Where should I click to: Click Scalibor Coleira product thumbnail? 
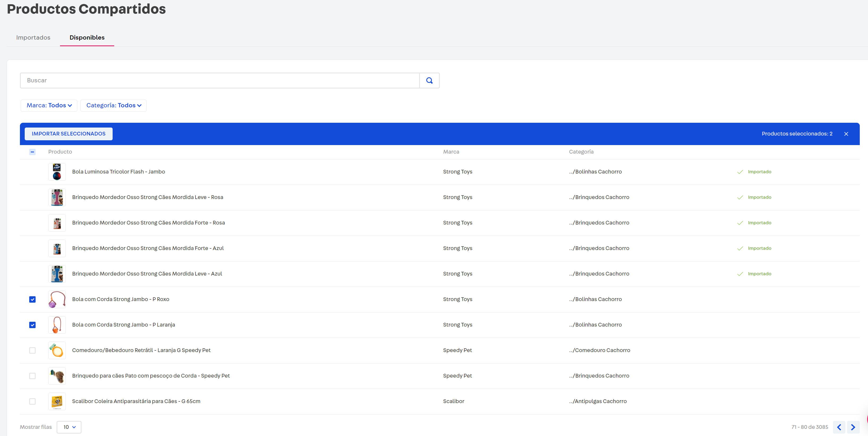(x=57, y=401)
